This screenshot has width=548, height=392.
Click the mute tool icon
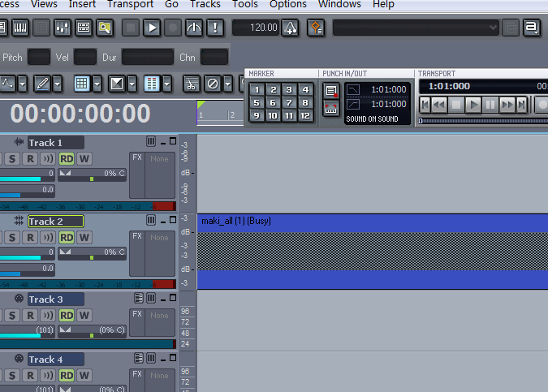point(213,84)
